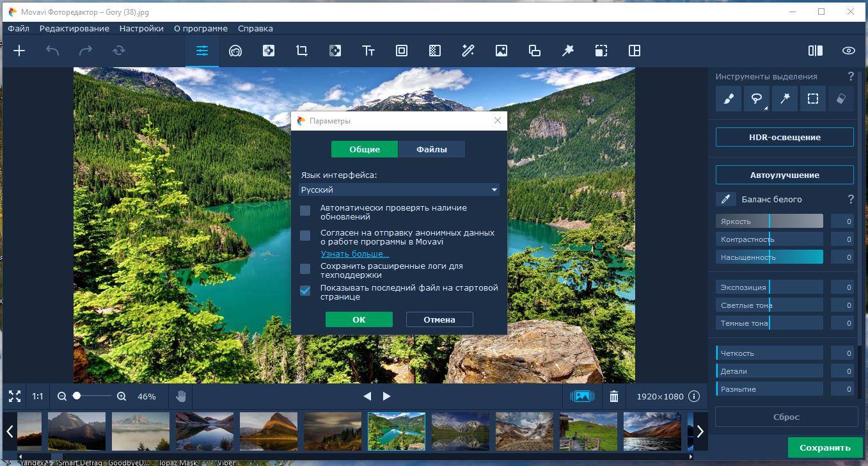Click the Отмена button
This screenshot has height=466, width=868.
coord(439,319)
